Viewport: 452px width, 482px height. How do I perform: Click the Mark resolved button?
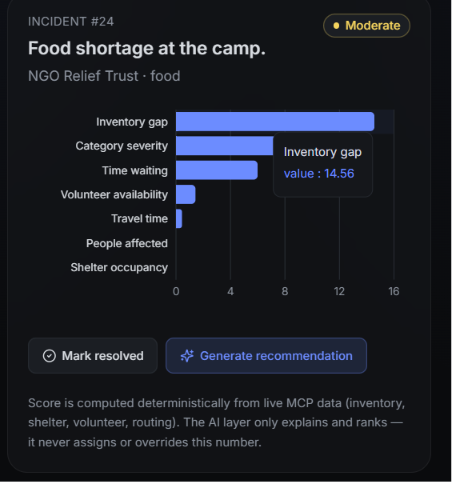[x=93, y=356]
